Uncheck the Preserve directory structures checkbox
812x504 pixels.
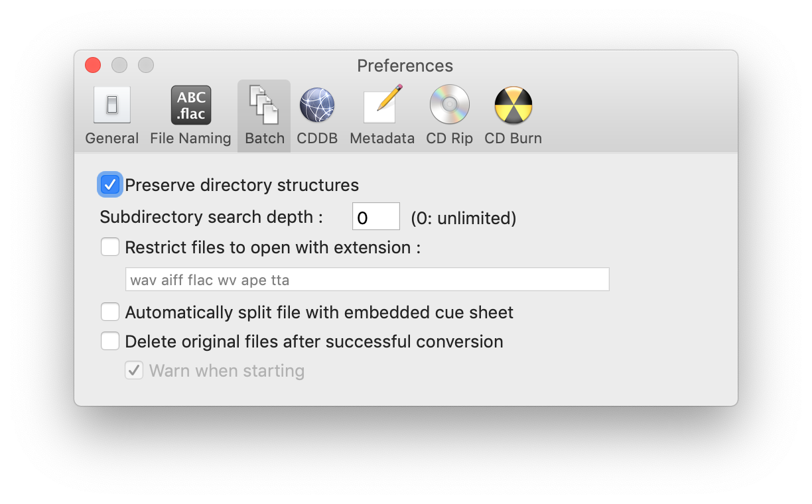tap(110, 184)
